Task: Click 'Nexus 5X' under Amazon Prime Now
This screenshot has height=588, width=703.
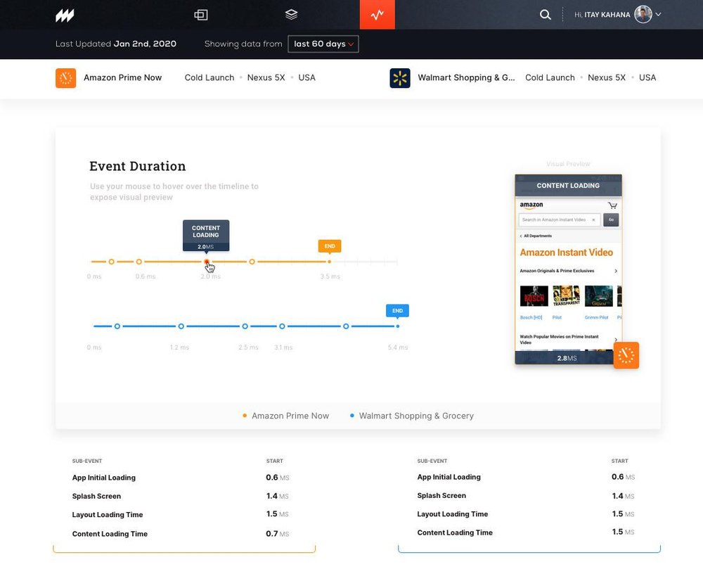Action: 266,77
